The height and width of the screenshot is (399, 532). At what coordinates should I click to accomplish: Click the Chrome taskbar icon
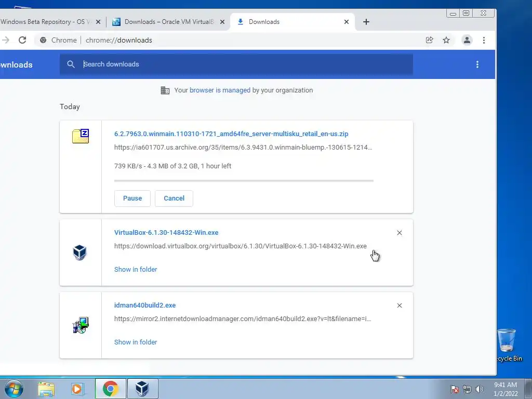click(x=110, y=389)
